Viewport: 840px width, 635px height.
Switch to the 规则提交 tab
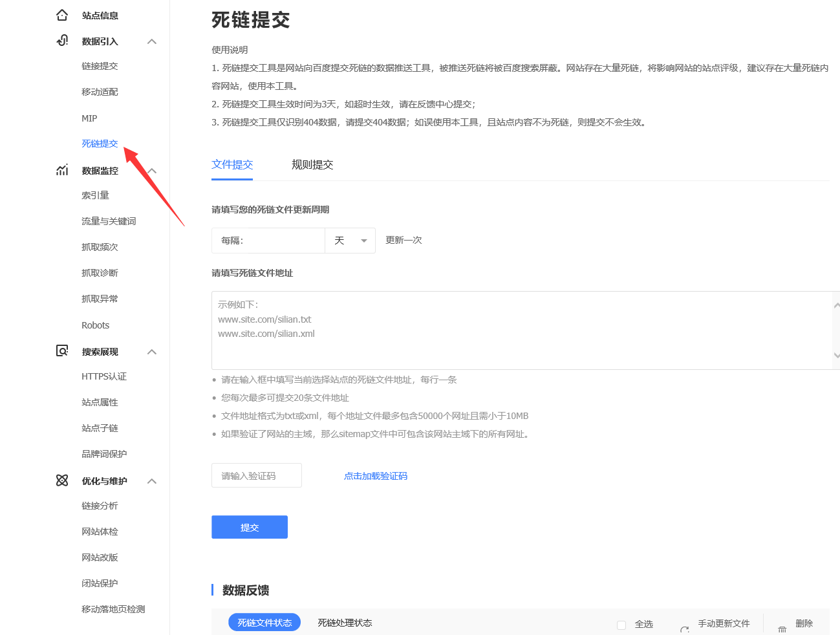pyautogui.click(x=313, y=165)
